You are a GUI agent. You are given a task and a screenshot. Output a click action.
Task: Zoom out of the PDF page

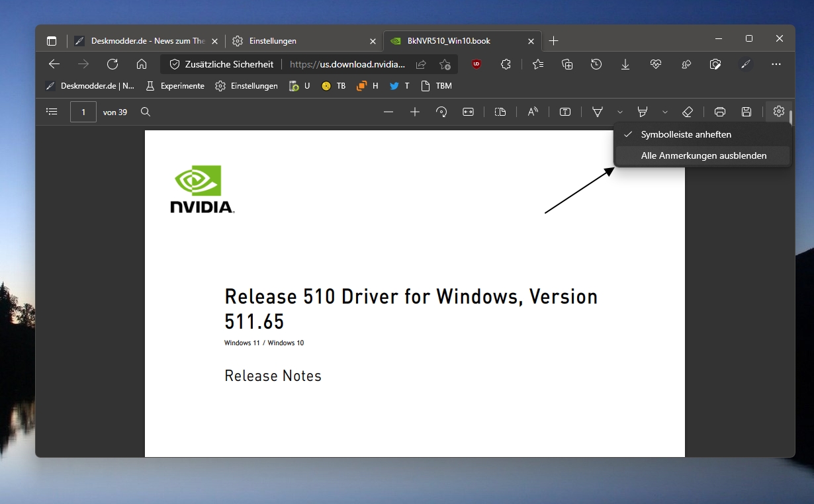pos(388,112)
